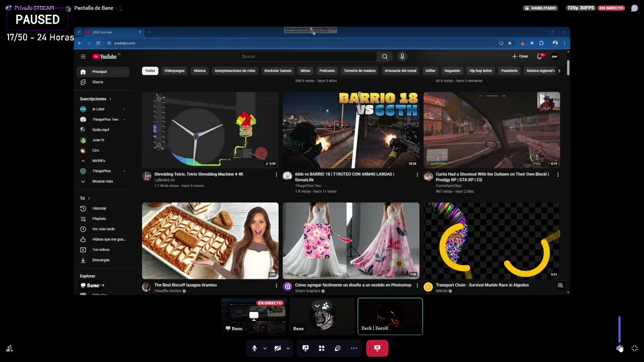The image size is (644, 362).
Task: Select the Hip hop latino chip
Action: 480,71
